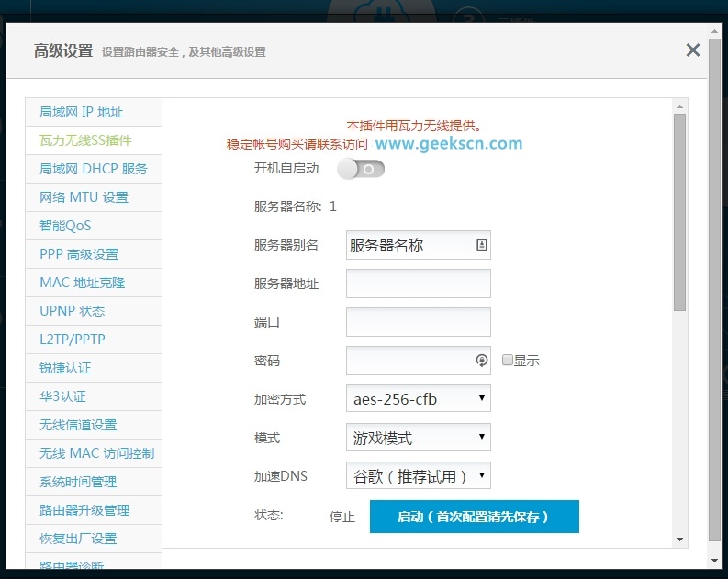
Task: Open 瓦力无线SS插件 sidebar item
Action: 86,140
